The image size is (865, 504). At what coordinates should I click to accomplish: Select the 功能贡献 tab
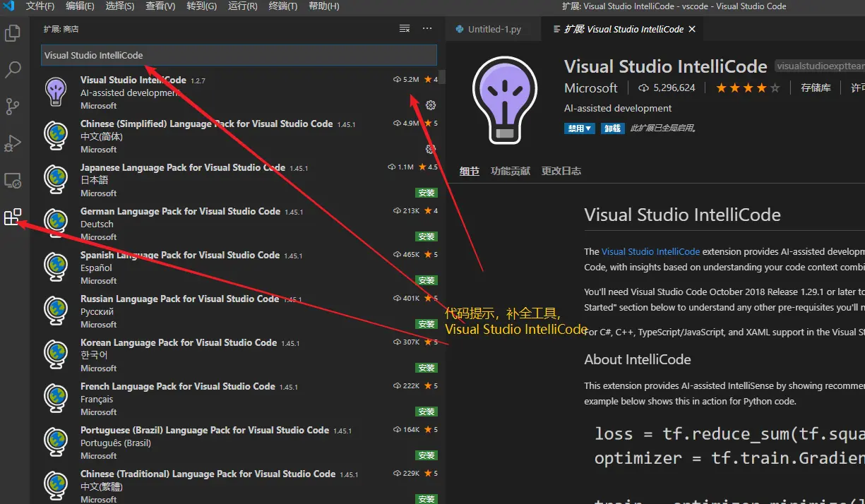point(511,171)
